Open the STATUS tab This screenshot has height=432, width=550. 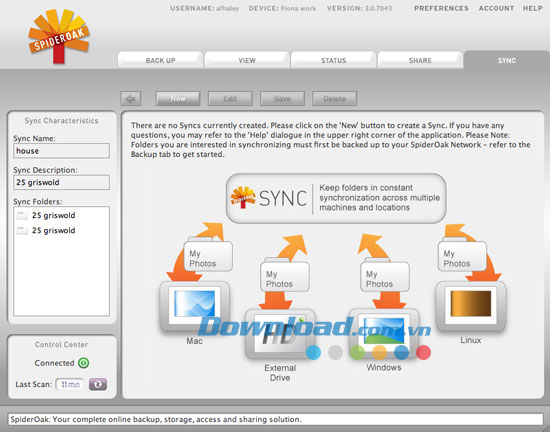click(x=334, y=60)
